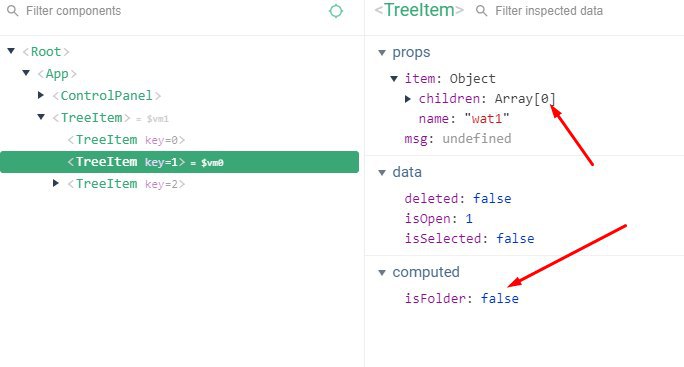Screen dimensions: 684x367
Task: Expand the ControlPanel node arrow
Action: [41, 95]
